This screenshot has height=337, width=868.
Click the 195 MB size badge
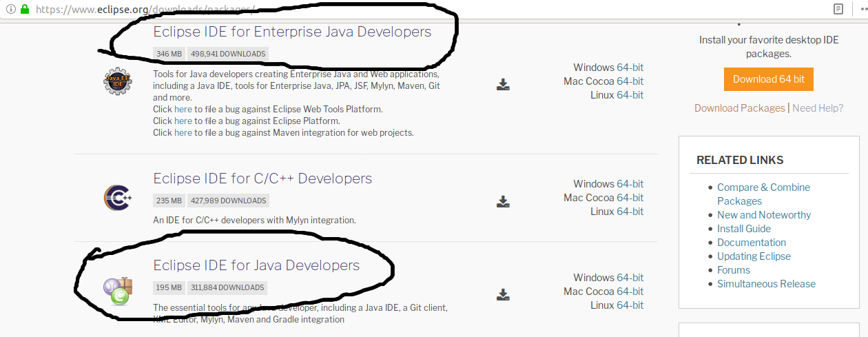coord(169,287)
